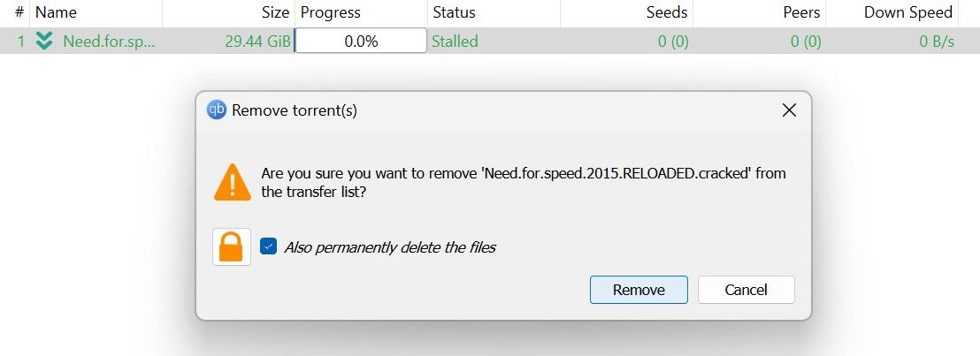The height and width of the screenshot is (356, 980).
Task: Click the green downloading arrows icon
Action: click(x=44, y=42)
